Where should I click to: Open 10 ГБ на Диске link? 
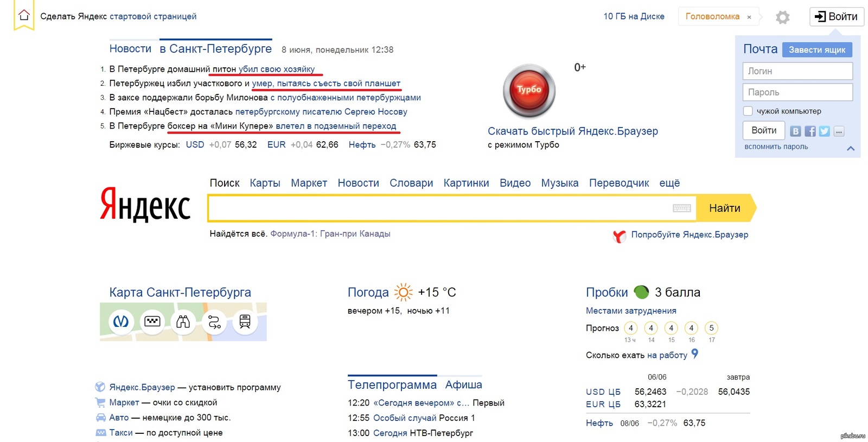point(634,16)
